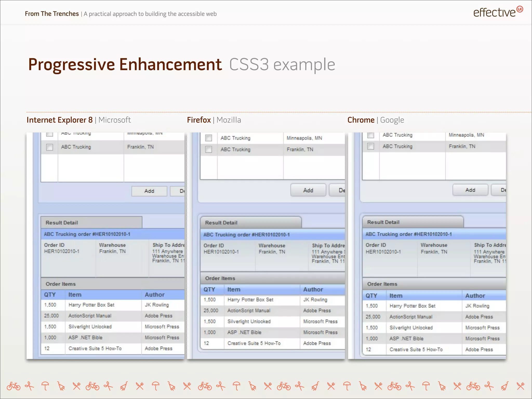This screenshot has width=532, height=399.
Task: Click the 'From The Trenches' header title
Action: 52,14
